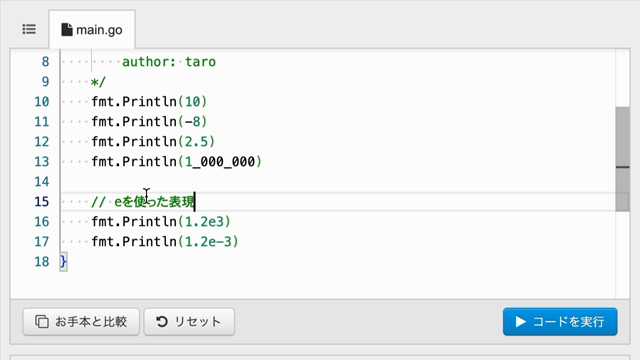Click the closing brace on line 18
The width and height of the screenshot is (640, 360).
point(63,262)
